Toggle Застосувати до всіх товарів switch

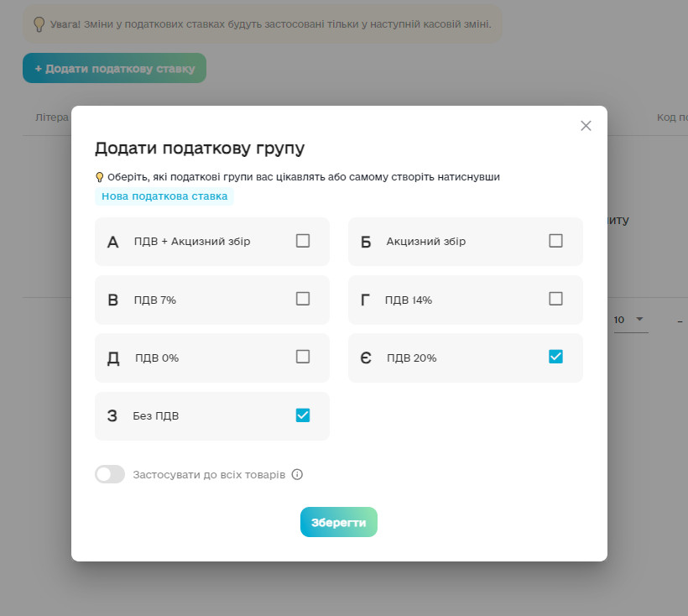pyautogui.click(x=110, y=474)
